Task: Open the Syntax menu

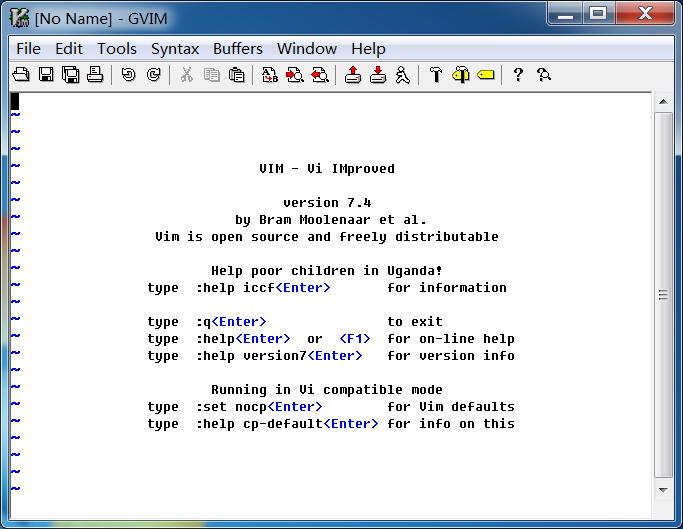Action: (175, 48)
